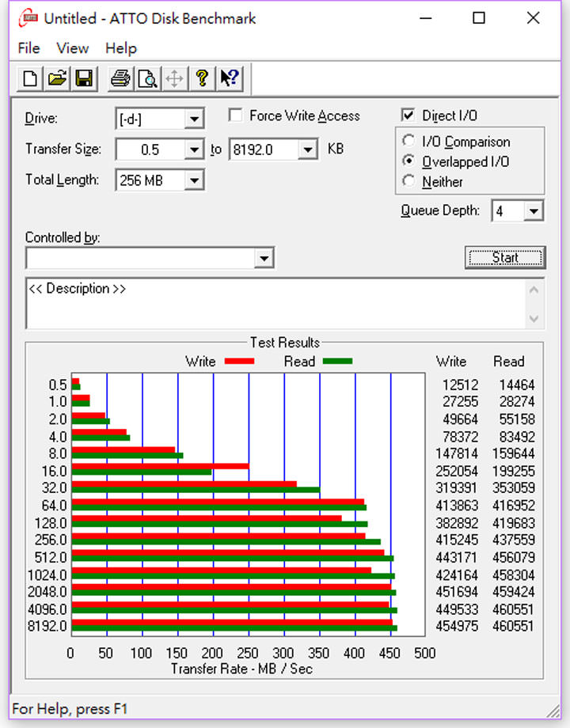Image resolution: width=570 pixels, height=728 pixels.
Task: Enable Force Write Access checkbox
Action: pos(236,116)
